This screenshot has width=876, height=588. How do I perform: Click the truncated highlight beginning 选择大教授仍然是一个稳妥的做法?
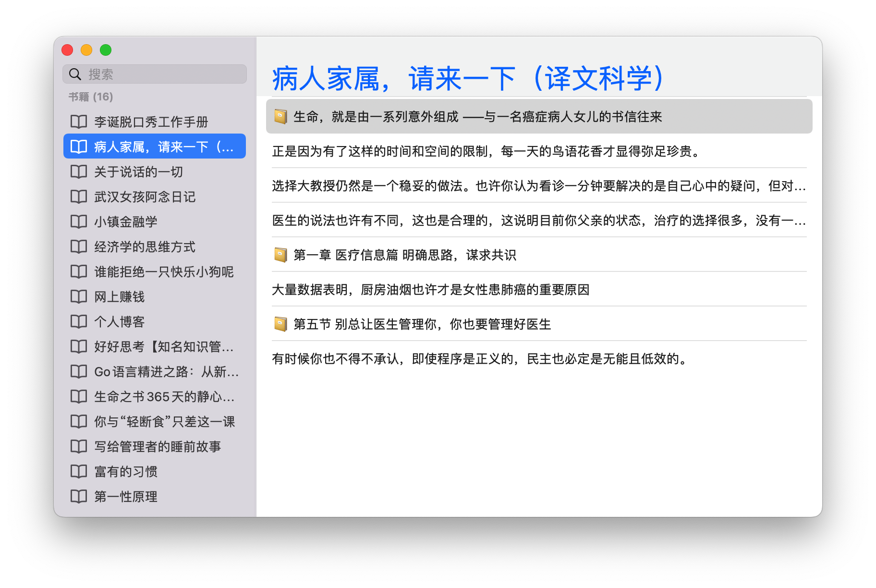(538, 187)
